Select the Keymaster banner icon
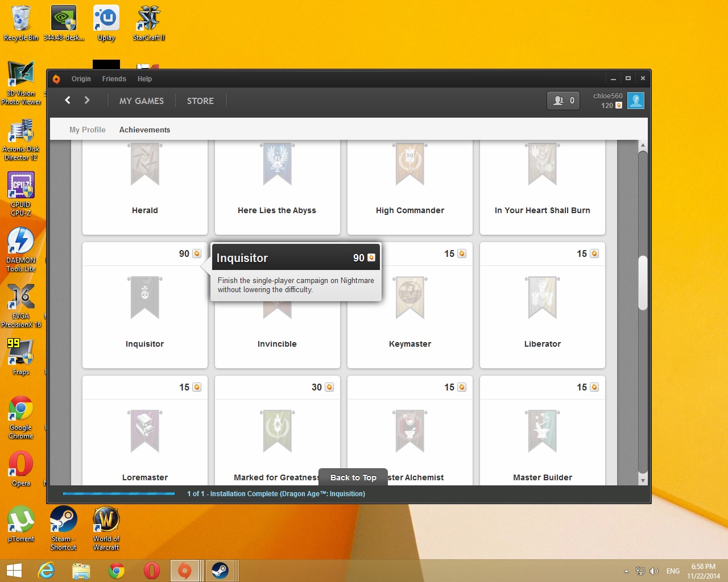728x582 pixels. pyautogui.click(x=410, y=298)
